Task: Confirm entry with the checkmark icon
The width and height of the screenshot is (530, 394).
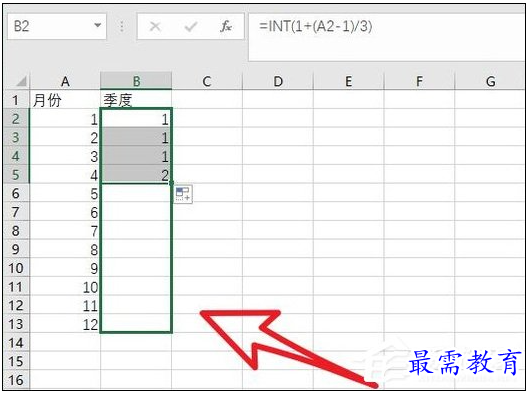Action: click(x=191, y=26)
